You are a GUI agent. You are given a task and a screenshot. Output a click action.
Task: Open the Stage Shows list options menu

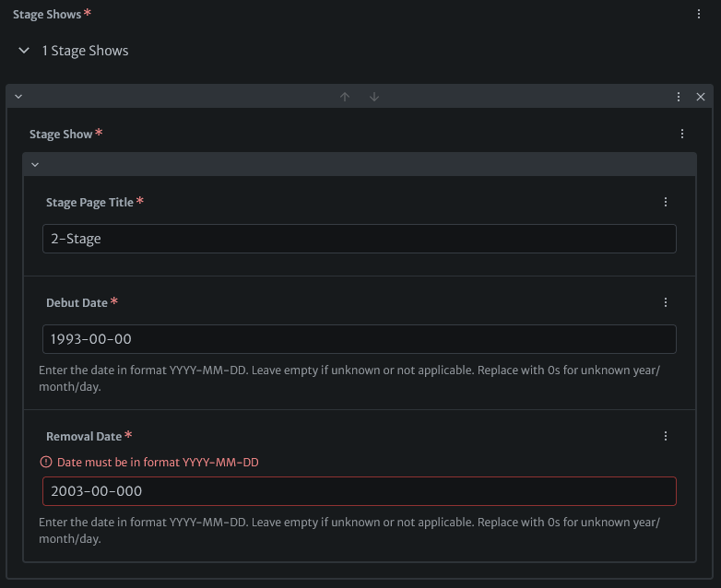point(699,14)
